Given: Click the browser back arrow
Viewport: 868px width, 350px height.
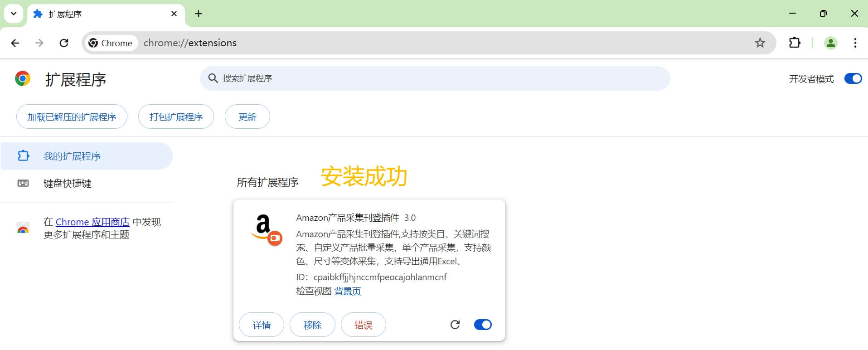Looking at the screenshot, I should pos(15,43).
